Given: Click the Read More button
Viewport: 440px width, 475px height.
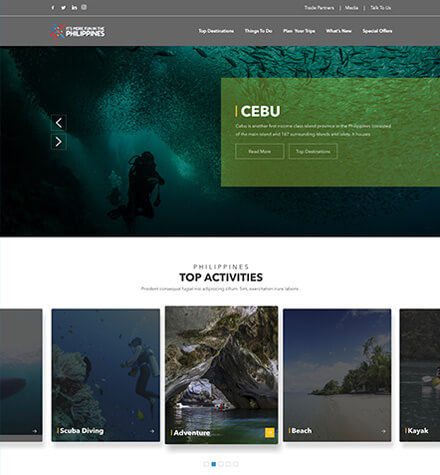Looking at the screenshot, I should (x=260, y=151).
